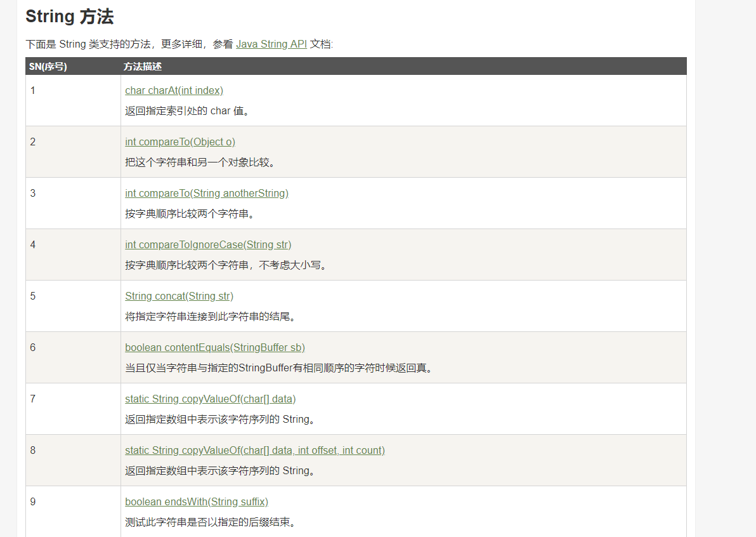Click the text 将指定字符串连接到此字符串的结尾

211,317
